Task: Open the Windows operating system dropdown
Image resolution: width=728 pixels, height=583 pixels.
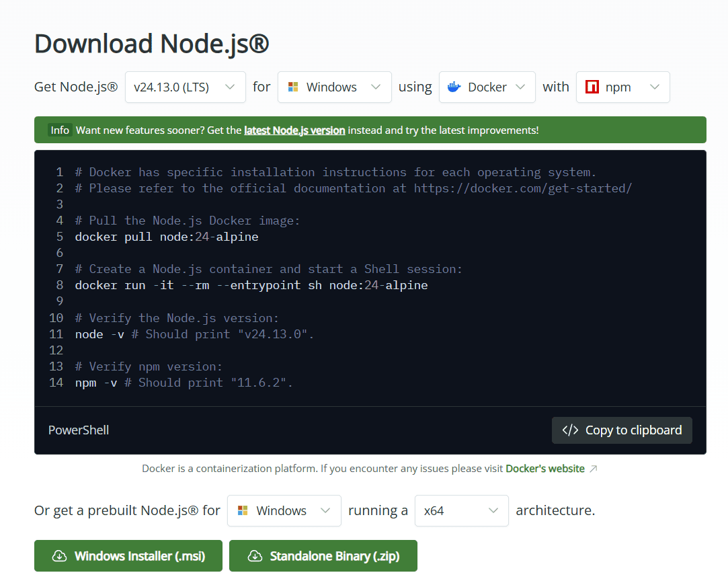Action: point(334,87)
